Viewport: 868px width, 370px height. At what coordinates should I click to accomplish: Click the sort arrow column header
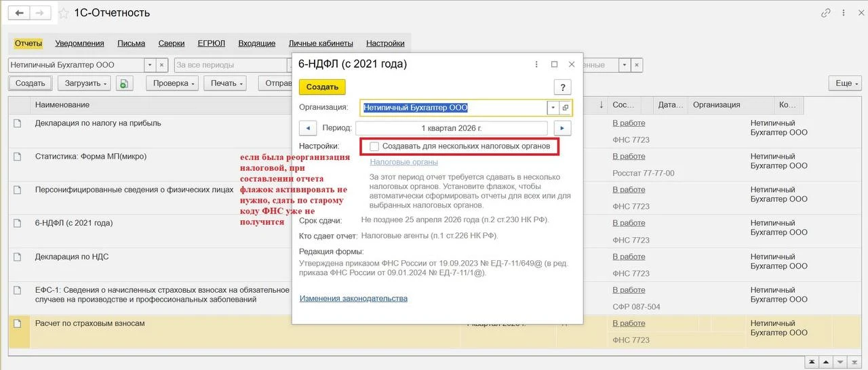tap(601, 105)
